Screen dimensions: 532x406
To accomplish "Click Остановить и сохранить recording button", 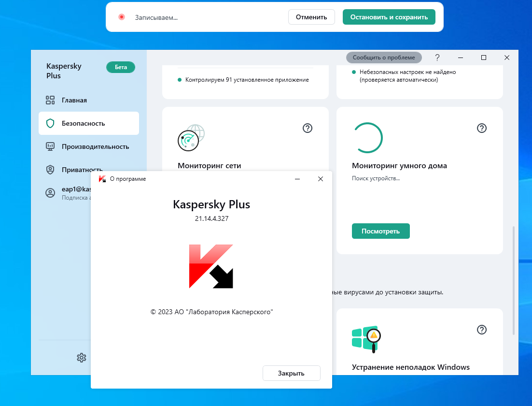I will point(389,17).
